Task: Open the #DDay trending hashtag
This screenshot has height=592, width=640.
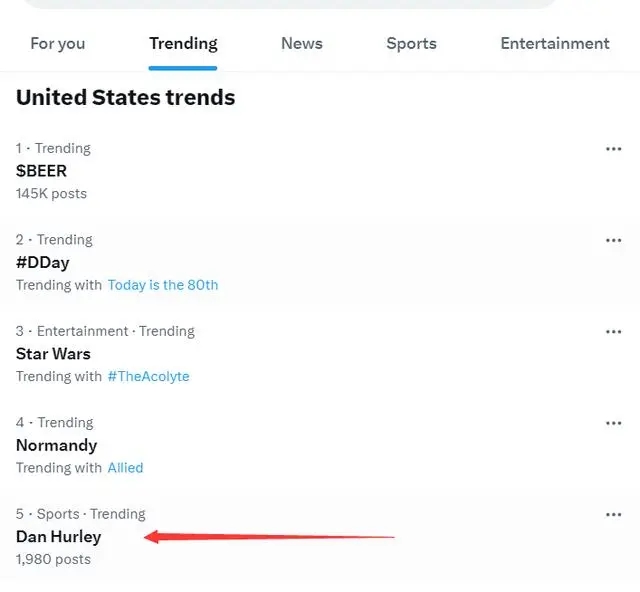Action: [x=43, y=263]
